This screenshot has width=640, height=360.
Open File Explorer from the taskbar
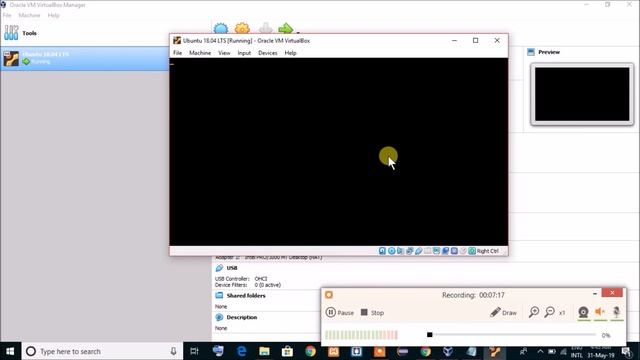click(264, 351)
